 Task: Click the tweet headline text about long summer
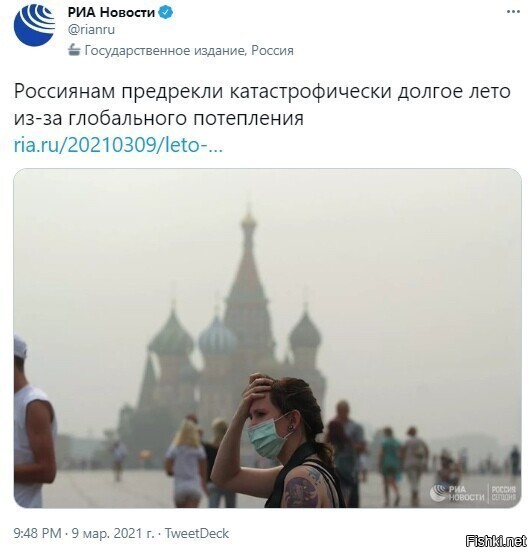(262, 104)
